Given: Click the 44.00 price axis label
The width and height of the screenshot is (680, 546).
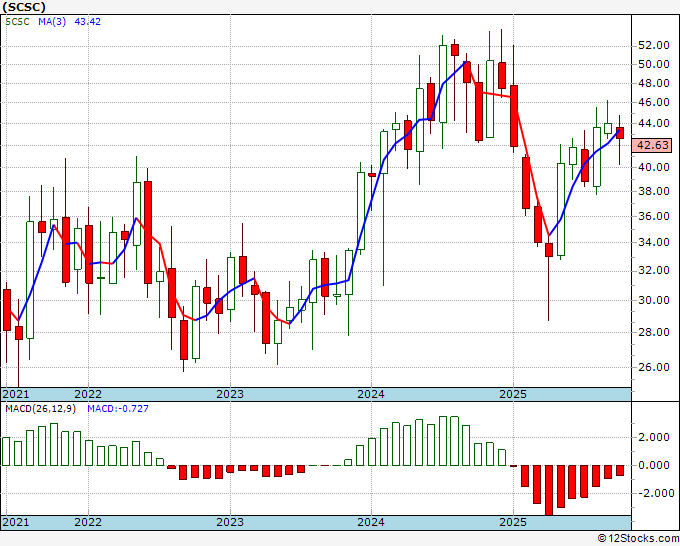Looking at the screenshot, I should [x=654, y=123].
